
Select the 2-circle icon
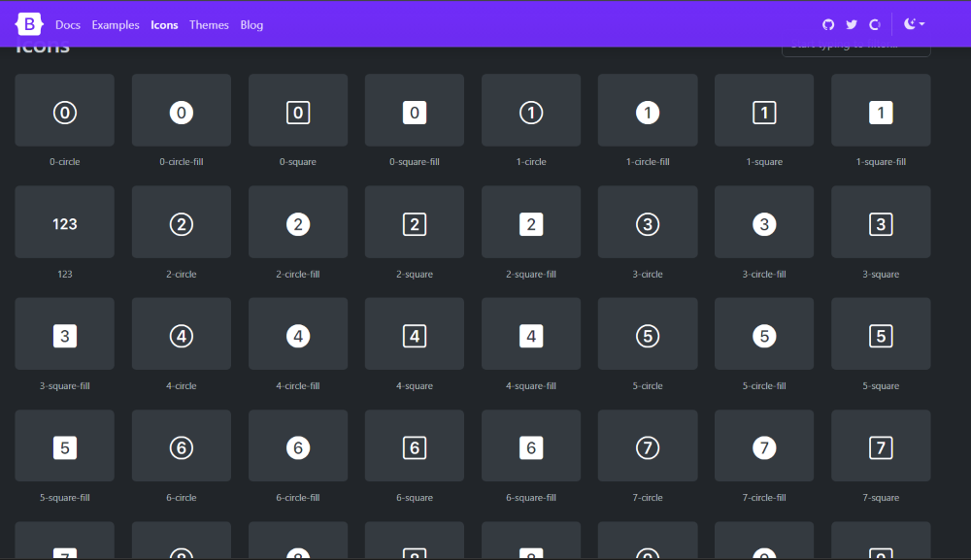[182, 222]
